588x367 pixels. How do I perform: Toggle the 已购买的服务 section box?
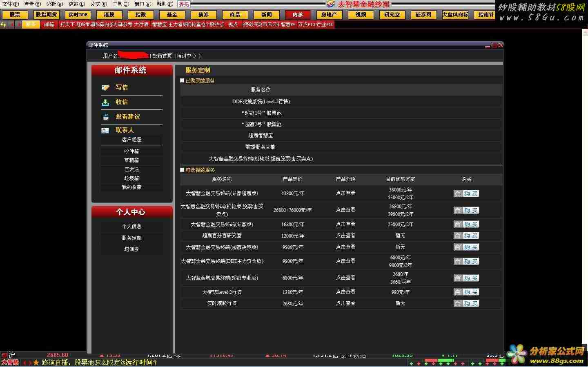coord(182,81)
